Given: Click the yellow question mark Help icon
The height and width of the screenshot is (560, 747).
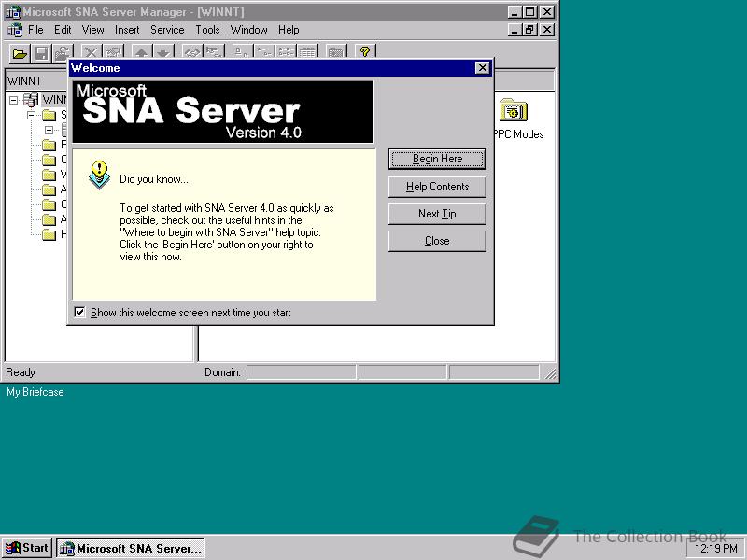Looking at the screenshot, I should (x=365, y=52).
